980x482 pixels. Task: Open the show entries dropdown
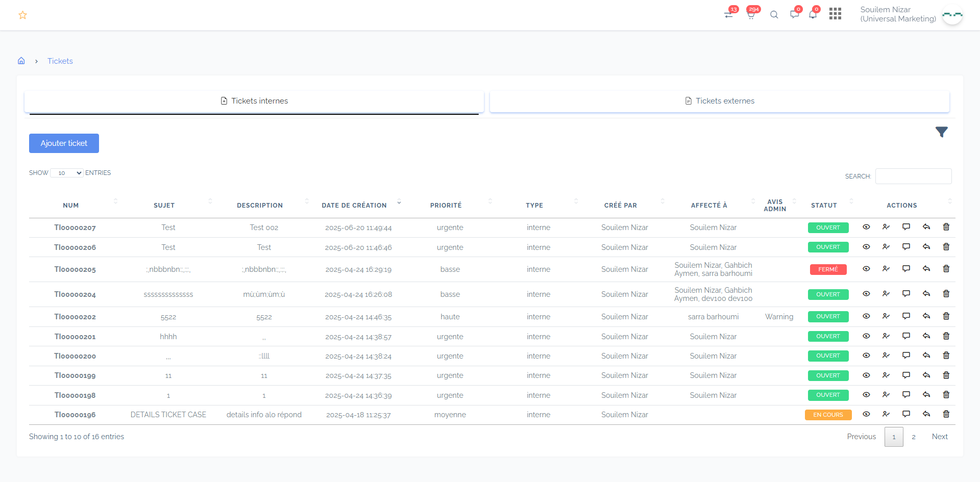tap(67, 173)
